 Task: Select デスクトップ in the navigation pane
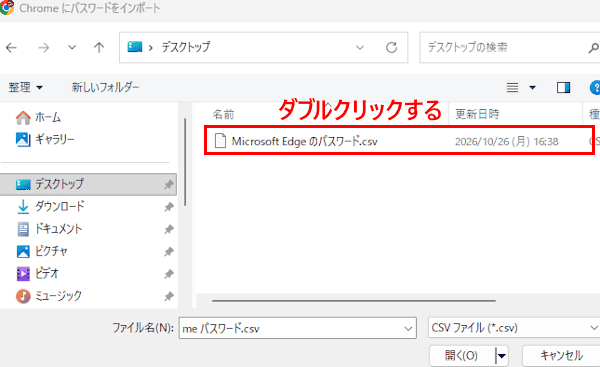pyautogui.click(x=88, y=184)
